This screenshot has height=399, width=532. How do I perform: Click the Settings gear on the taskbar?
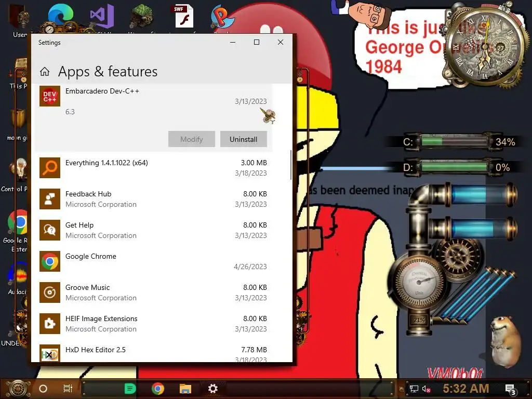pyautogui.click(x=212, y=389)
